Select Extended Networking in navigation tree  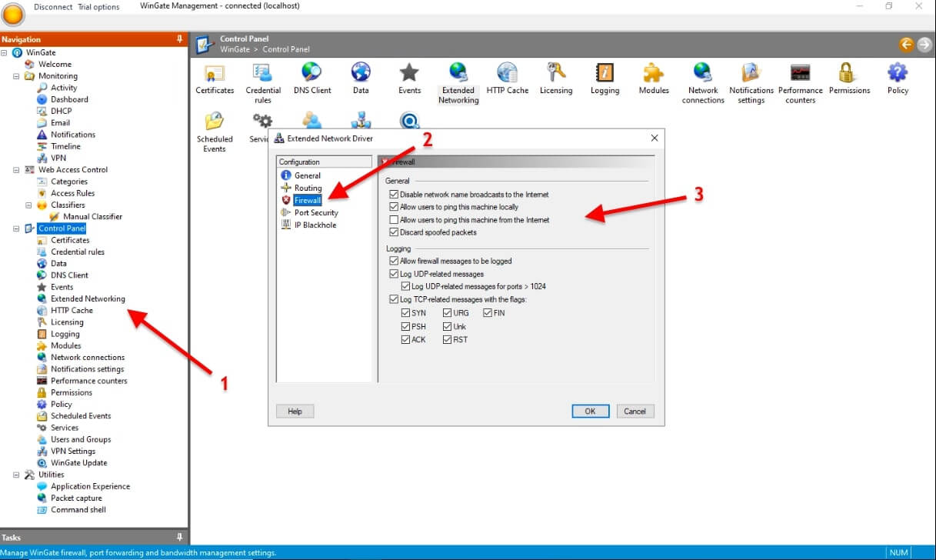[88, 298]
